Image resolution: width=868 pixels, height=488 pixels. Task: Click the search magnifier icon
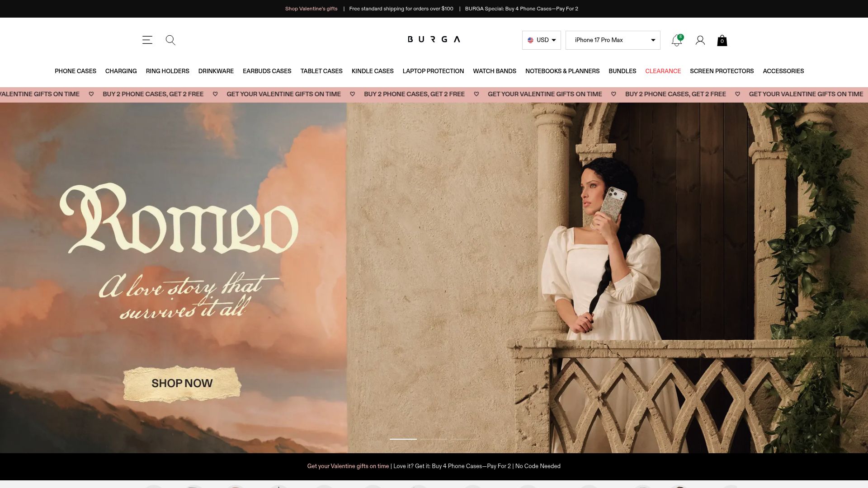[x=170, y=40]
